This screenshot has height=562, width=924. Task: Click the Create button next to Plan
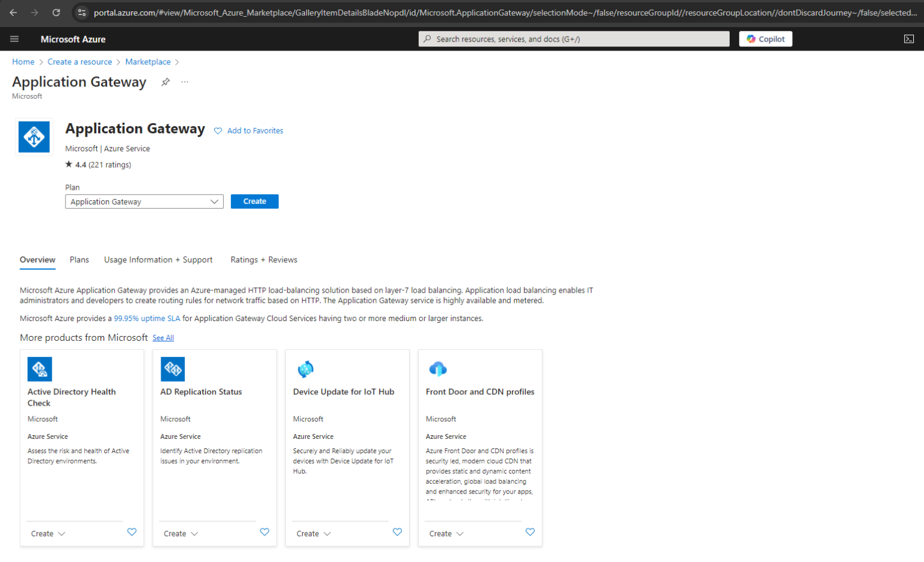254,201
